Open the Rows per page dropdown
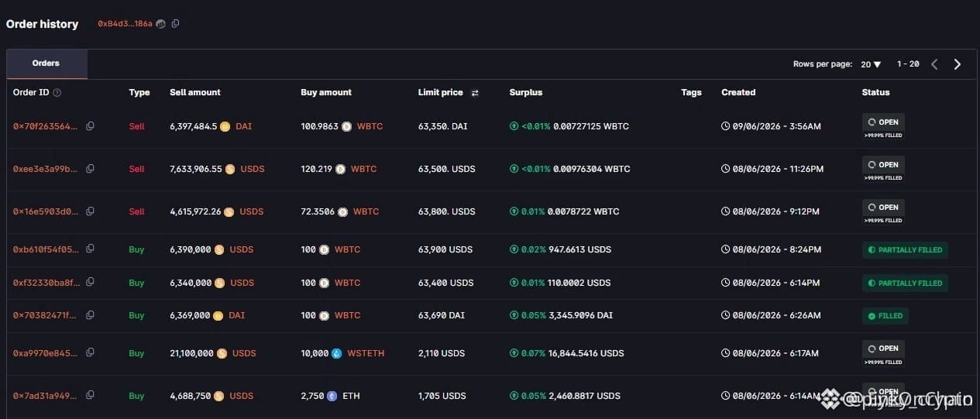This screenshot has width=980, height=419. coord(871,64)
